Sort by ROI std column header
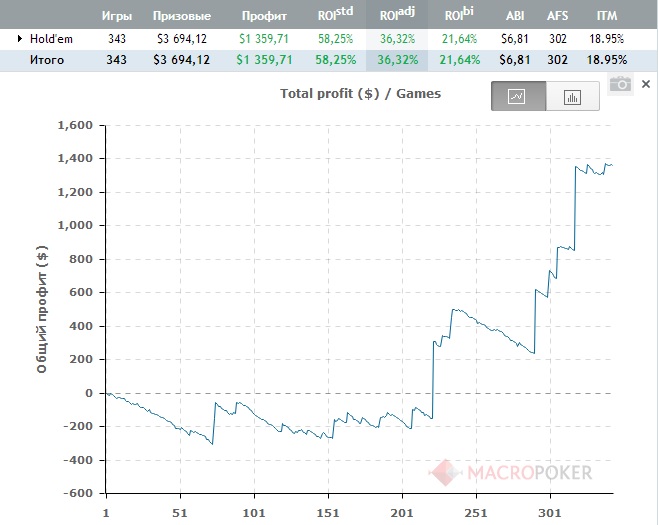 [335, 14]
